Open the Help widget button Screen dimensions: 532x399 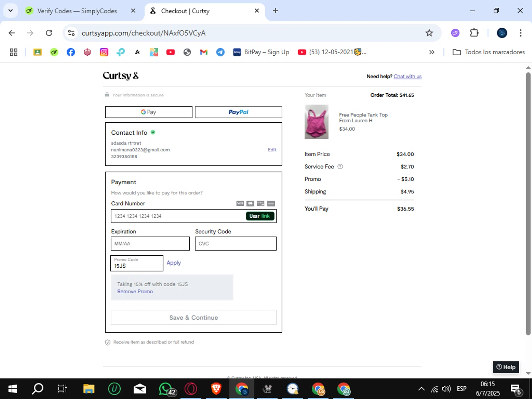point(506,367)
